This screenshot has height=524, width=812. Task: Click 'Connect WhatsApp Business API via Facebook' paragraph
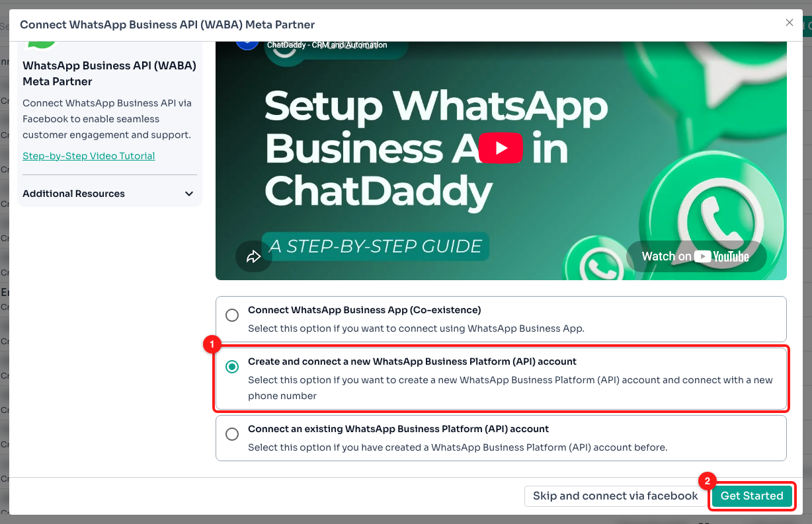click(107, 119)
